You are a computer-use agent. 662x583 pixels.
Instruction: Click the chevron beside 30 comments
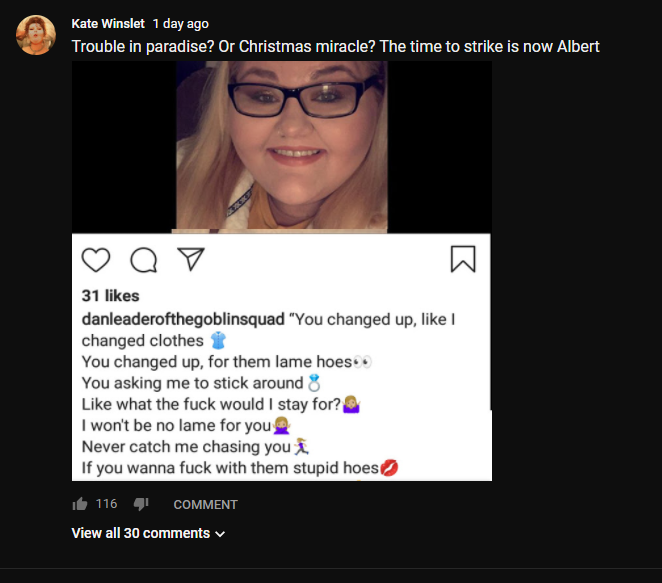220,534
